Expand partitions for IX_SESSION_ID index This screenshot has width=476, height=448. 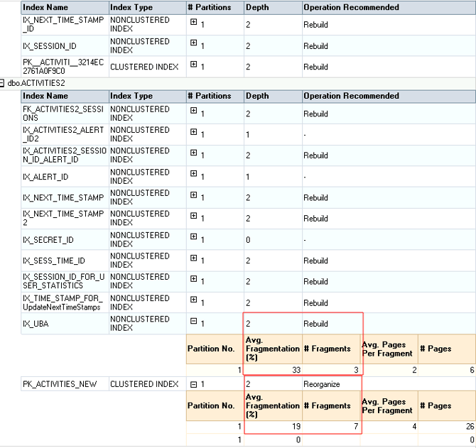[193, 43]
